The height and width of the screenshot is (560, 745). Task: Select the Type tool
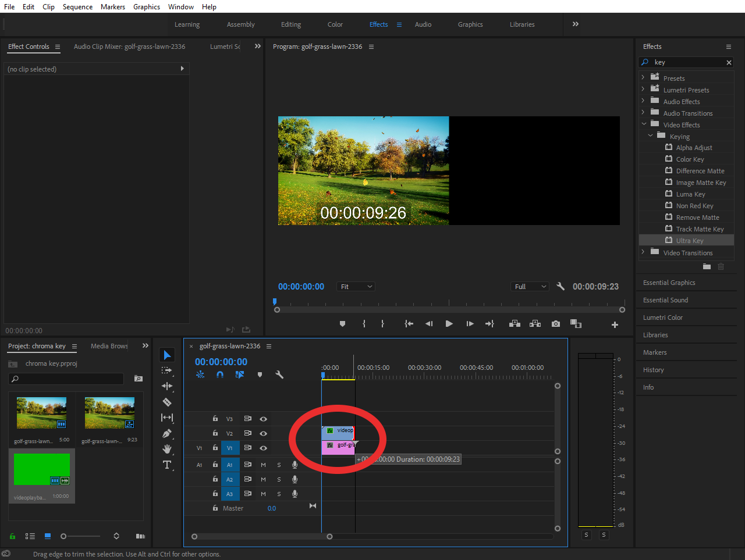(167, 464)
